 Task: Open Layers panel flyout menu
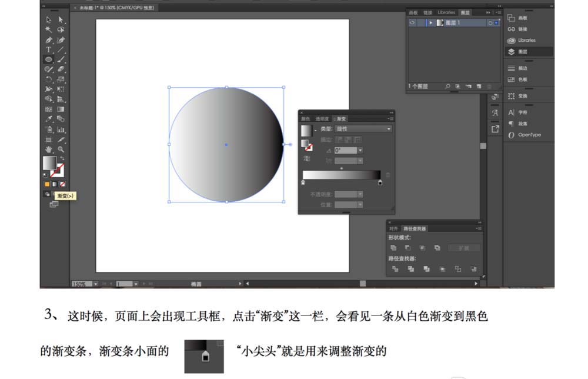497,13
